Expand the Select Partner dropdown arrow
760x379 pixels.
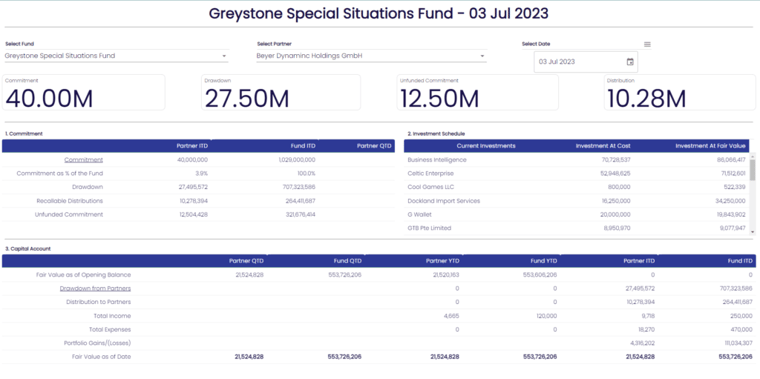482,56
